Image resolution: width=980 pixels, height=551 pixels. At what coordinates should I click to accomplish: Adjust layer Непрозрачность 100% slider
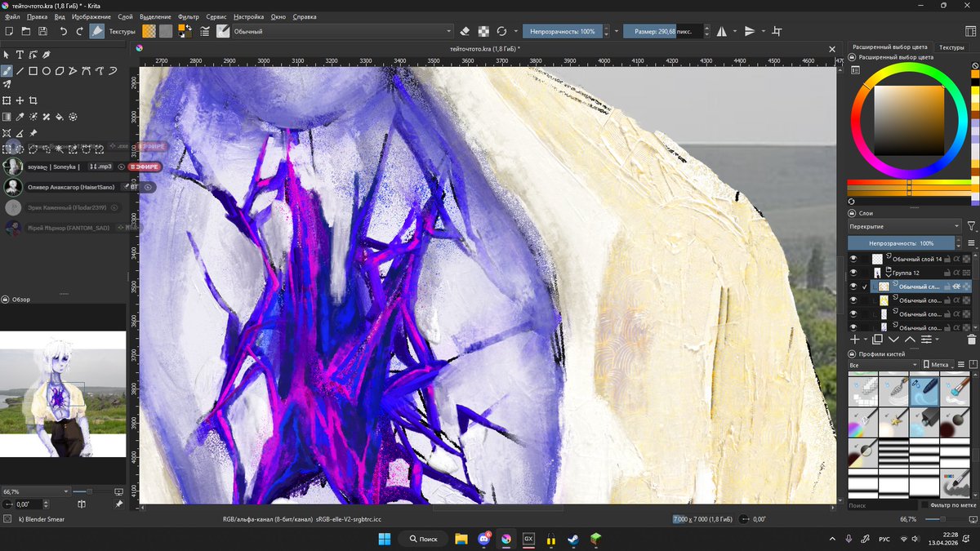tap(902, 243)
